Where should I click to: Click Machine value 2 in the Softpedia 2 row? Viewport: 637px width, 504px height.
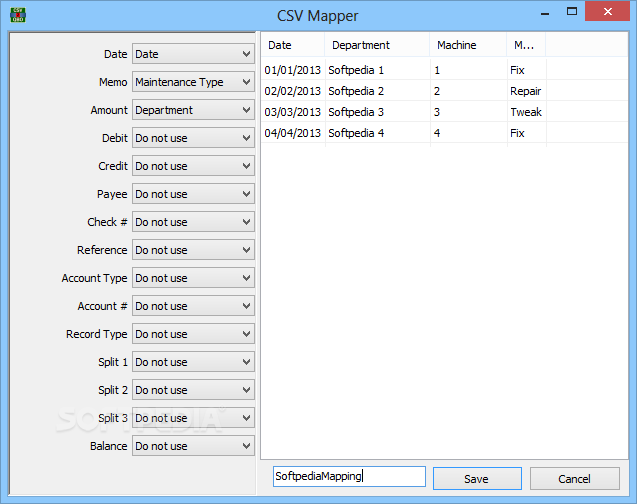469,91
